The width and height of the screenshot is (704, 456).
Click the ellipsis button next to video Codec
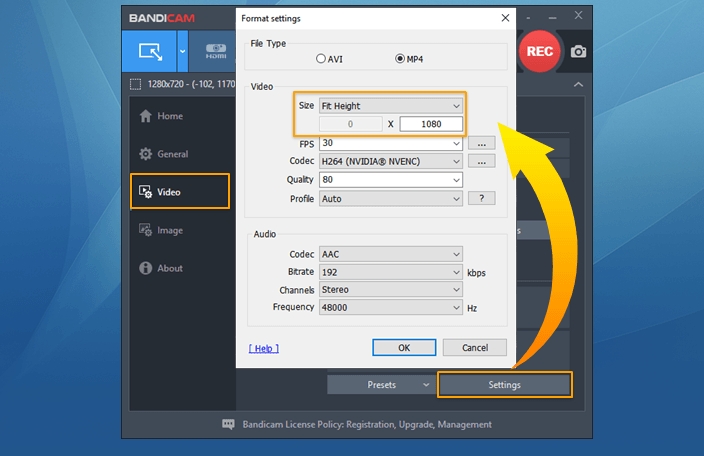[481, 161]
